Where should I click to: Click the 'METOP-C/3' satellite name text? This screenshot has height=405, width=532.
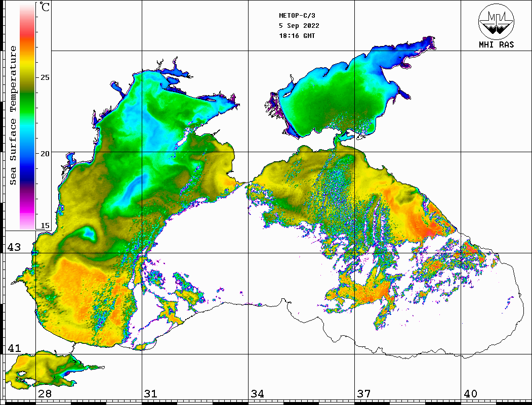(297, 16)
